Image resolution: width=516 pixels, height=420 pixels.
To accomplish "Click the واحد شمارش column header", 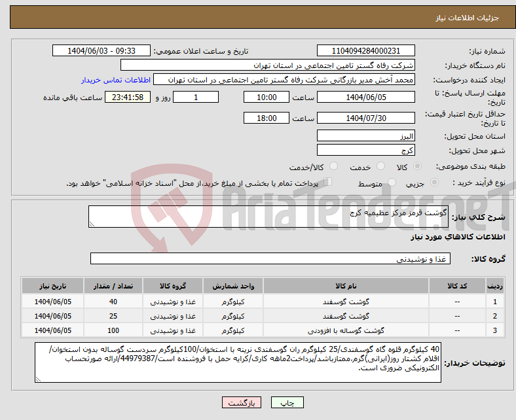I will 233,286.
